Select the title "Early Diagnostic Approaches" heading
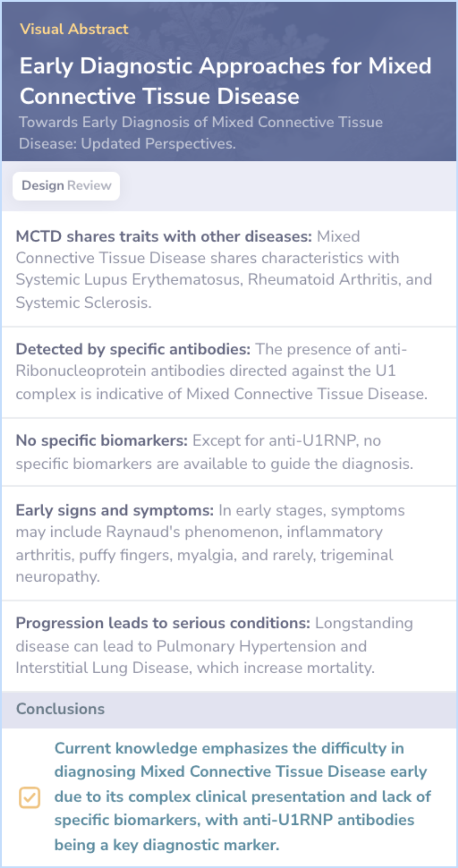This screenshot has height=868, width=458. 225,81
